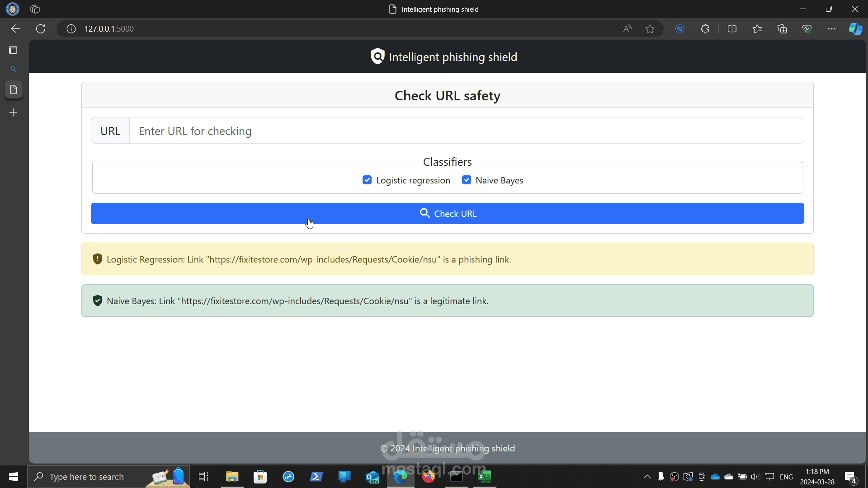Click the back navigation arrow

(x=16, y=29)
